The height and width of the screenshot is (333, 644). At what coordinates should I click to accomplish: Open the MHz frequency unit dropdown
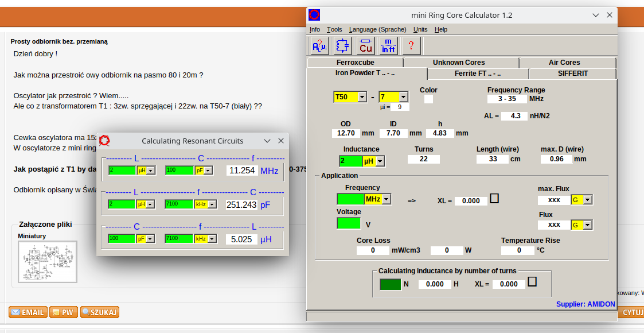pyautogui.click(x=387, y=199)
